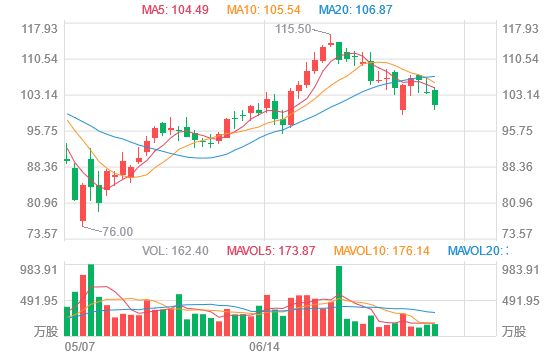Image resolution: width=560 pixels, height=360 pixels.
Task: Click the tall green volume bar after the 115.50 peak
Action: coord(339,301)
